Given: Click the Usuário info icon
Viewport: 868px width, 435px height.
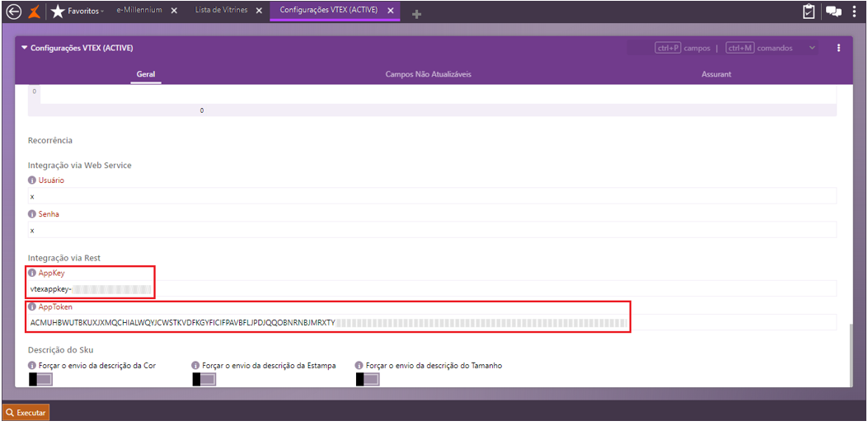Looking at the screenshot, I should 31,180.
